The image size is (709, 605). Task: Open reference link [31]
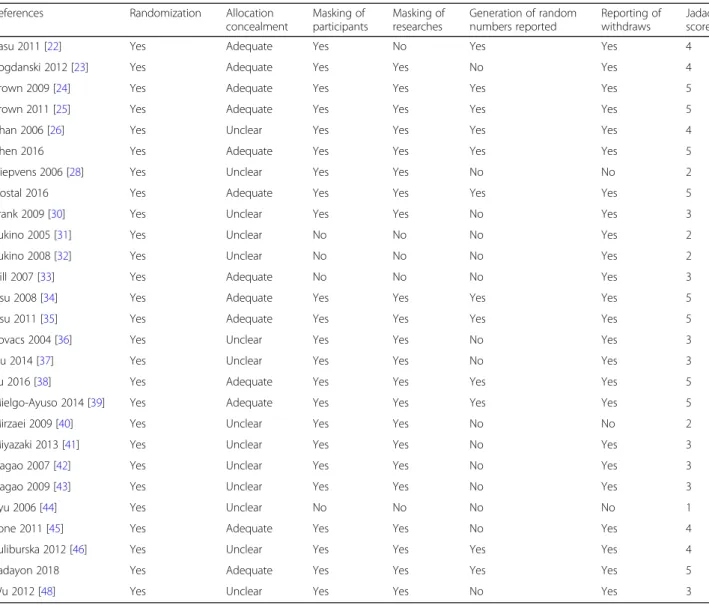[x=63, y=235]
